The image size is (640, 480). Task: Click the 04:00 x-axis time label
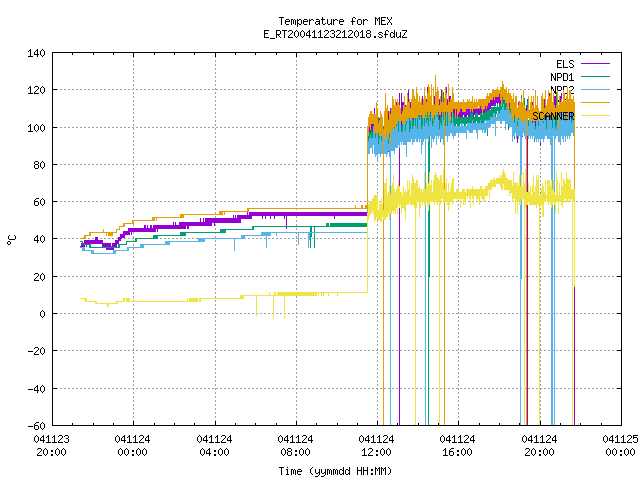[x=214, y=452]
